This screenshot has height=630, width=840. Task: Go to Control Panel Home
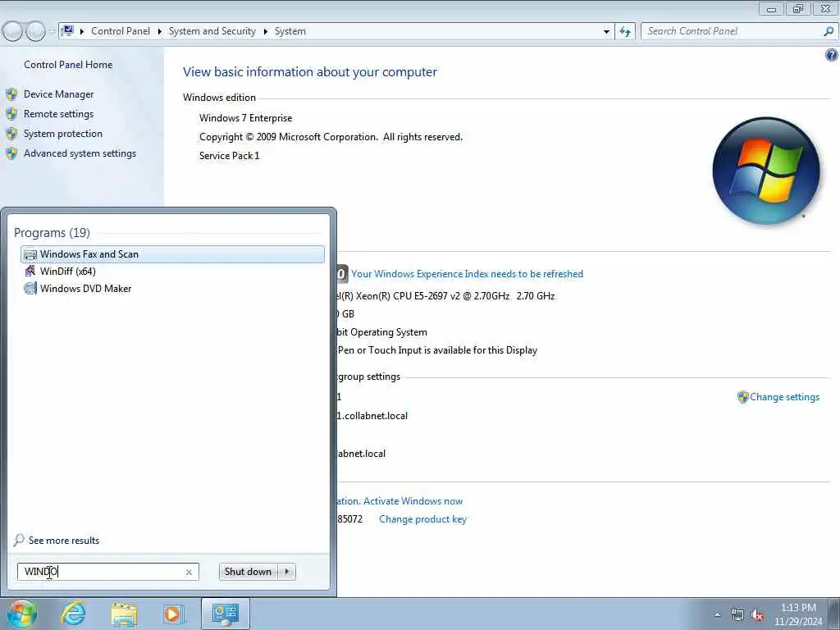click(x=68, y=65)
